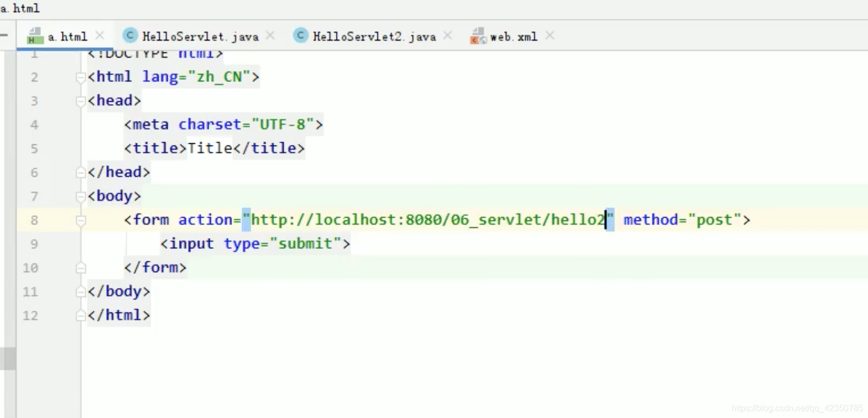
Task: Click the lang="zh_CN" attribute
Action: 196,76
